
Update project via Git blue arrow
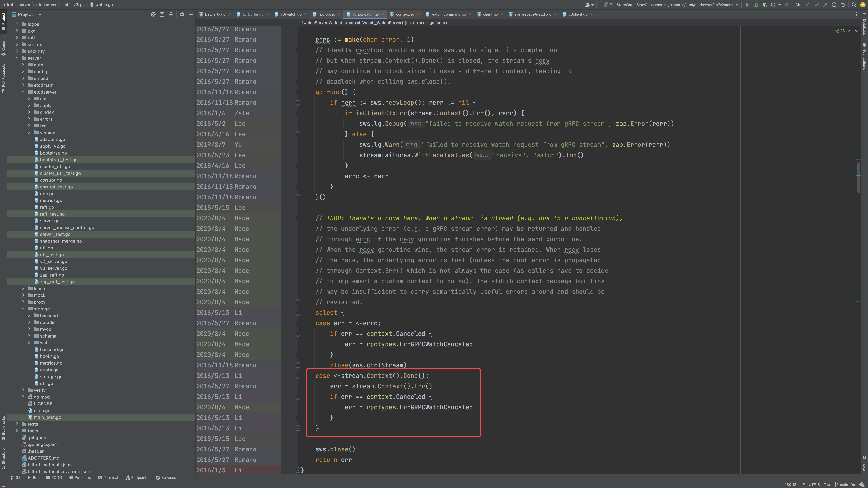click(x=808, y=5)
